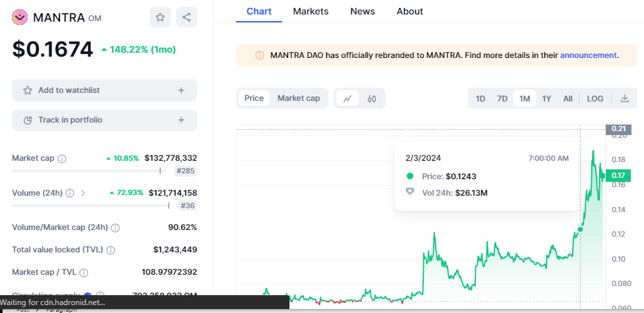Image resolution: width=644 pixels, height=313 pixels.
Task: Download chart data icon
Action: pyautogui.click(x=625, y=99)
